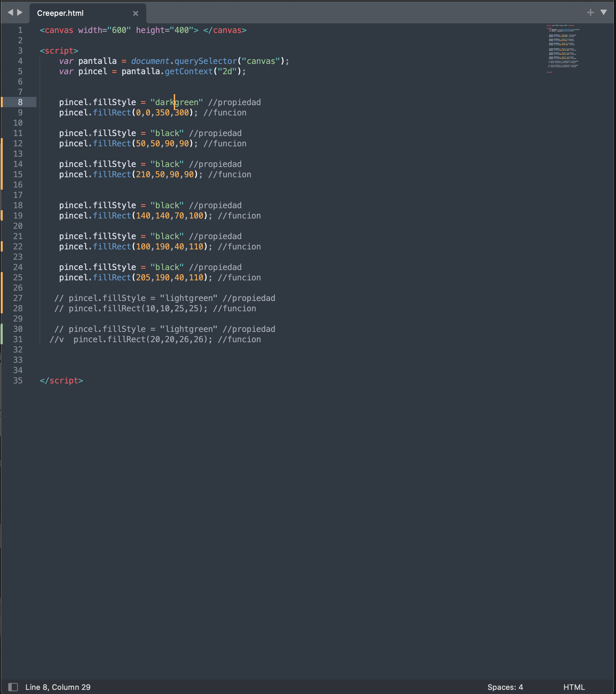Click fillRect(210,50,90,90) on line 15
The height and width of the screenshot is (694, 616).
pyautogui.click(x=146, y=175)
